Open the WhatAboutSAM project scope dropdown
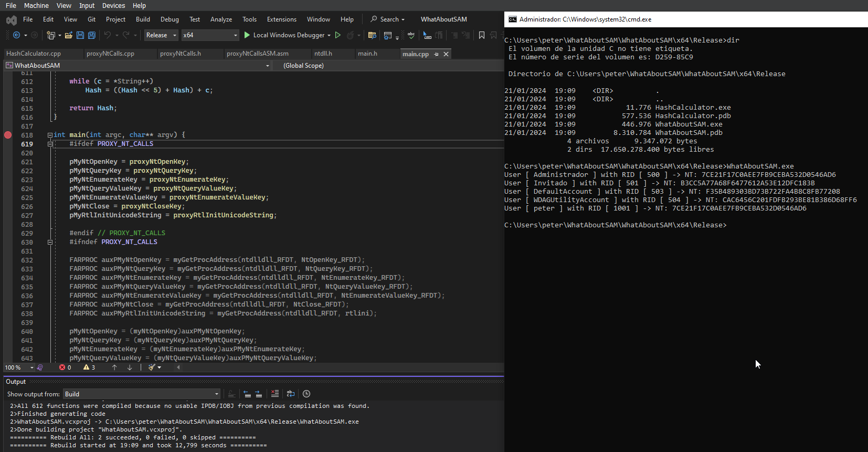Image resolution: width=868 pixels, height=452 pixels. (x=137, y=66)
